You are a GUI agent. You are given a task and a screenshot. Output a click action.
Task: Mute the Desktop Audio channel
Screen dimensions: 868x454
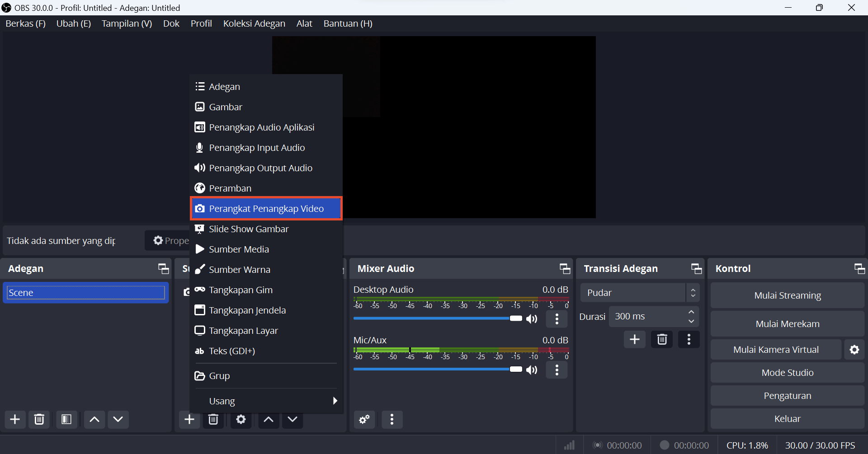tap(532, 319)
